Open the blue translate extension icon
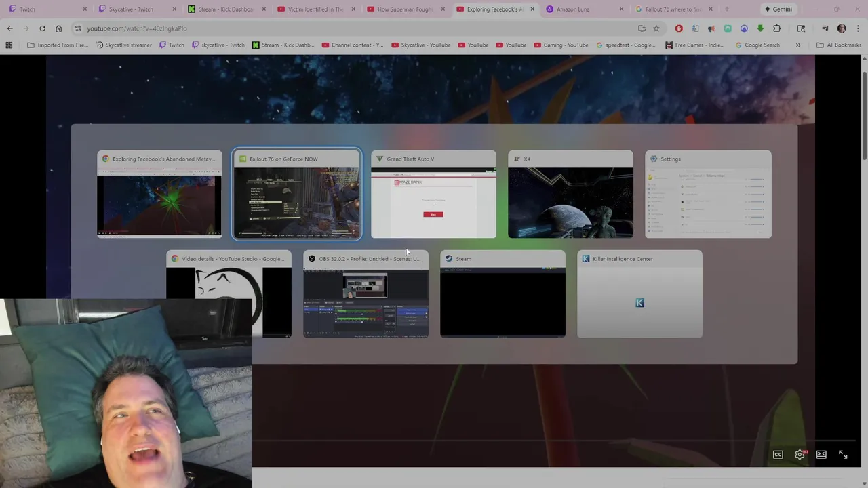This screenshot has width=868, height=488. (x=695, y=28)
